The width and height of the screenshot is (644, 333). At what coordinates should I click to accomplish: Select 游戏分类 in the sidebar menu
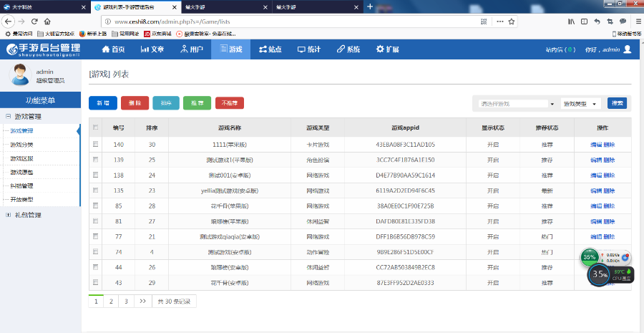point(21,145)
